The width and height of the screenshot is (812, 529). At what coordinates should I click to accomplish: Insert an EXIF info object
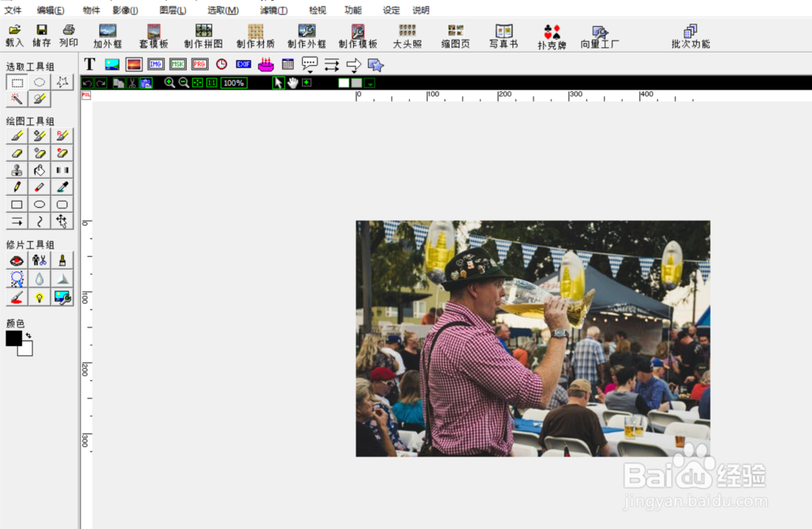coord(244,64)
